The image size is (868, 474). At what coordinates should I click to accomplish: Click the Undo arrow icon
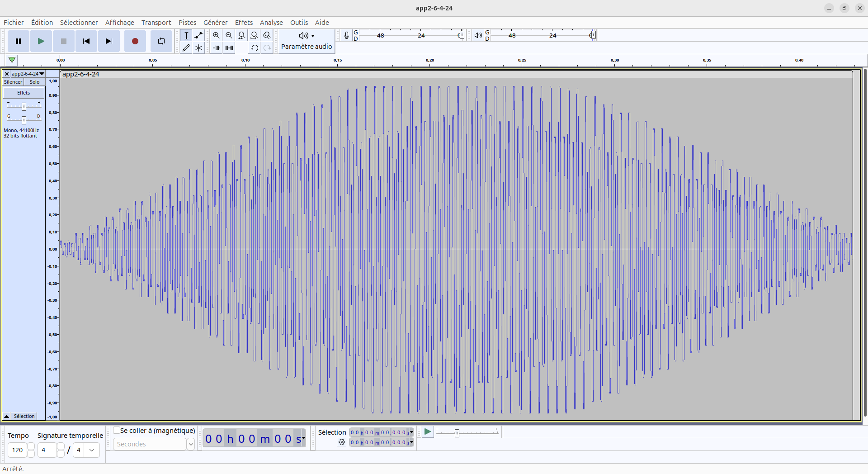point(255,48)
